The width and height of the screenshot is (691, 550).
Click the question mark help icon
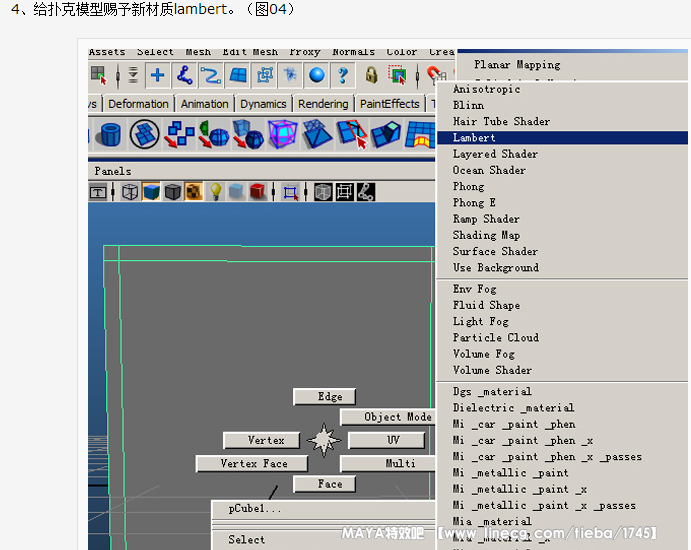pyautogui.click(x=343, y=75)
